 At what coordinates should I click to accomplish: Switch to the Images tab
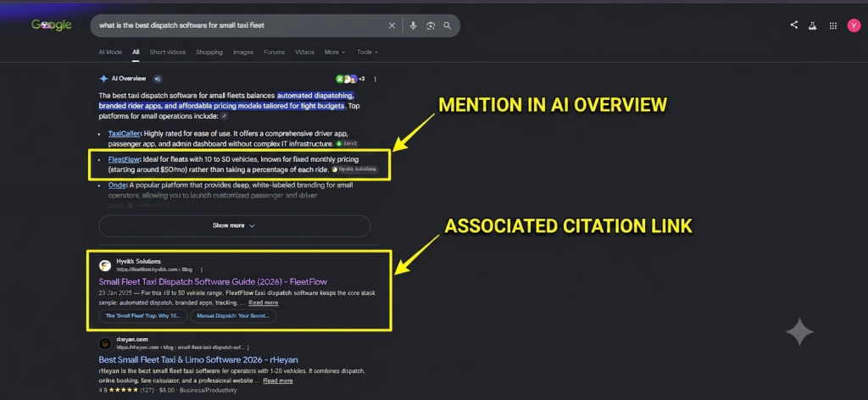[x=243, y=52]
